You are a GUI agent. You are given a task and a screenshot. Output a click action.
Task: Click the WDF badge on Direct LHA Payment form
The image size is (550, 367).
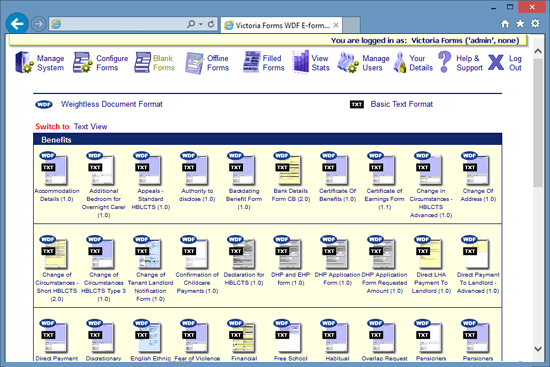click(422, 239)
